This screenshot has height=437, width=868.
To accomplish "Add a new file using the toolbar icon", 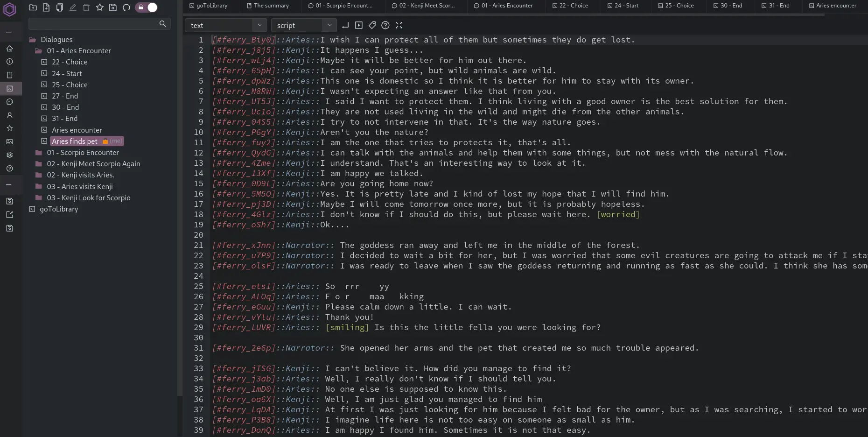I will coord(46,8).
